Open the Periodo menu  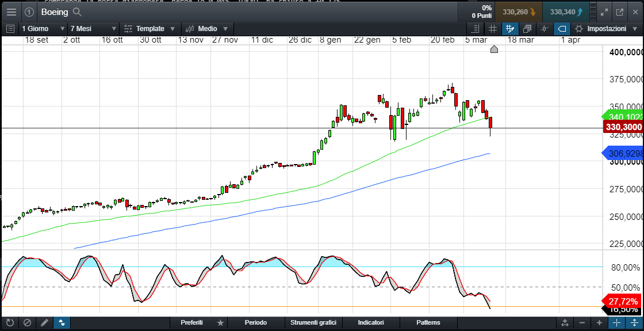pos(256,323)
